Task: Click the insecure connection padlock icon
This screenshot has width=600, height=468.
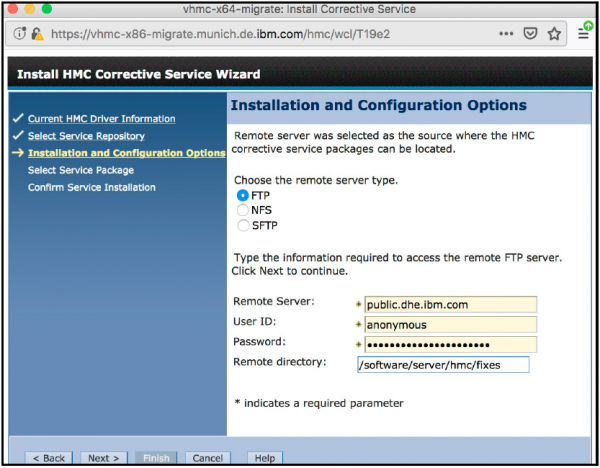Action: click(x=36, y=33)
